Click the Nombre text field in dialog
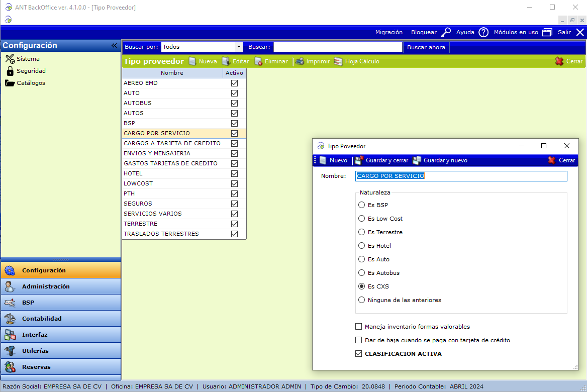Viewport: 587px width, 392px height. pyautogui.click(x=461, y=176)
